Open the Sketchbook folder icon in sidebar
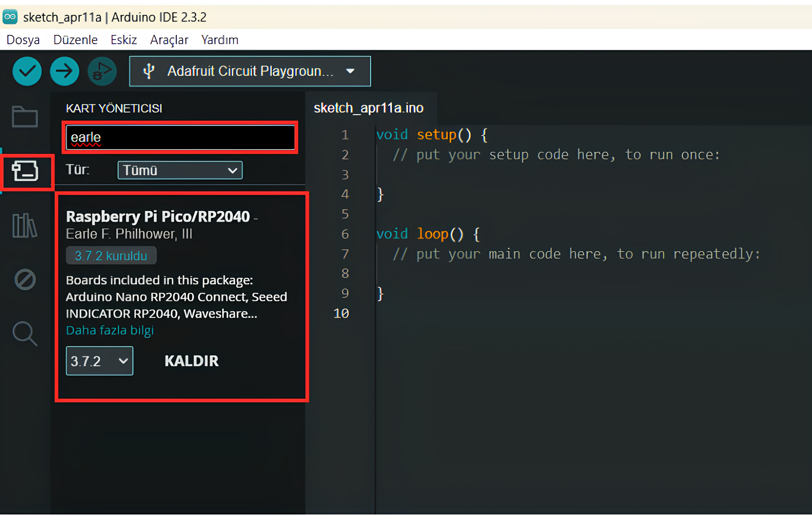812x516 pixels. 25,116
